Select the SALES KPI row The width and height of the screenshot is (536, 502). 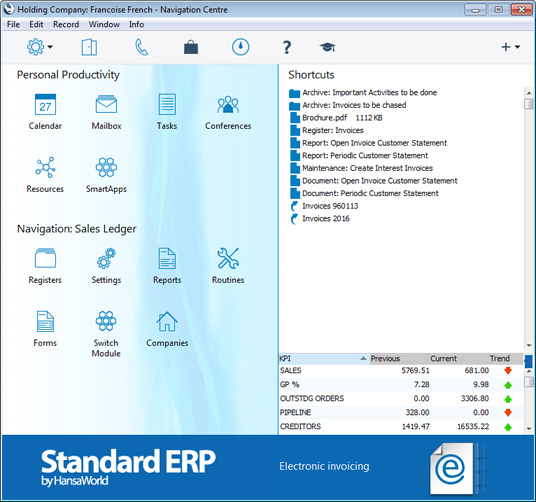coord(401,371)
